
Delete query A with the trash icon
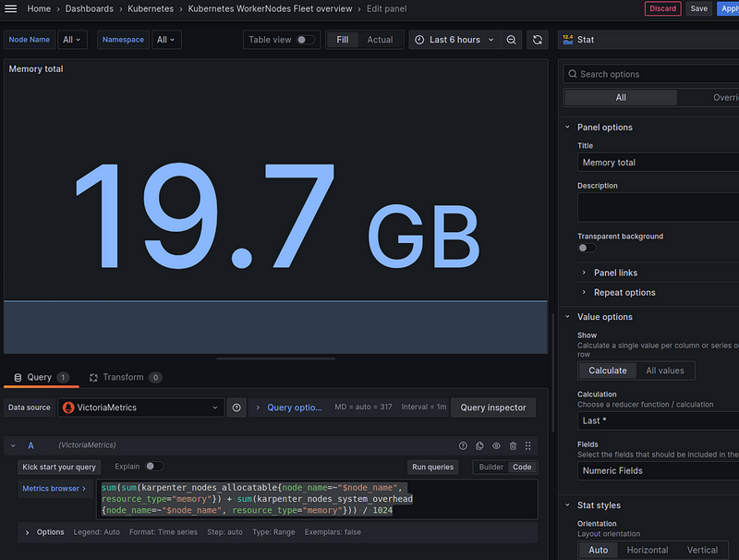(x=513, y=445)
